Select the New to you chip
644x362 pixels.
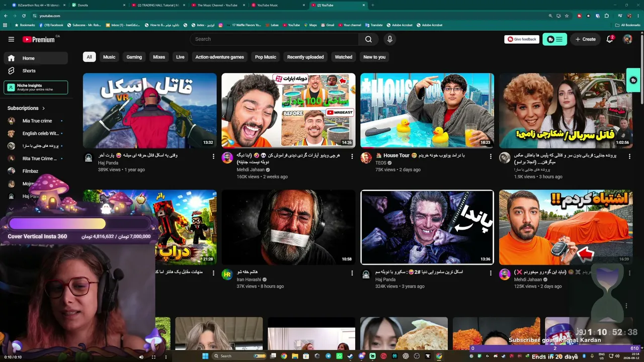pyautogui.click(x=374, y=57)
